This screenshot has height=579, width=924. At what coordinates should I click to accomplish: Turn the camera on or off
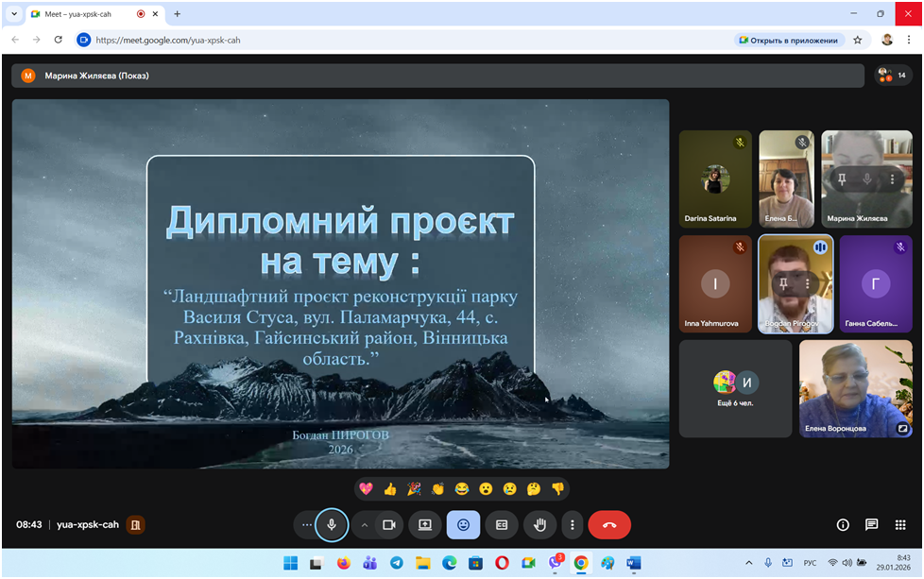[388, 524]
